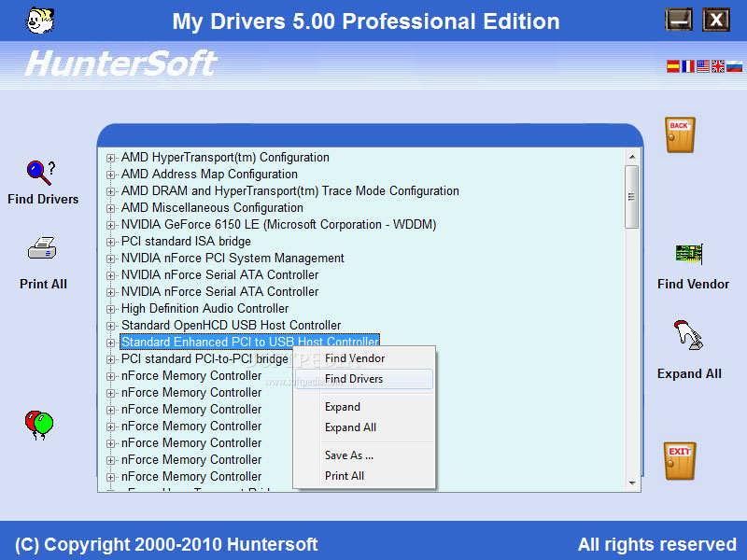Click the Expand All hand icon

pos(688,335)
